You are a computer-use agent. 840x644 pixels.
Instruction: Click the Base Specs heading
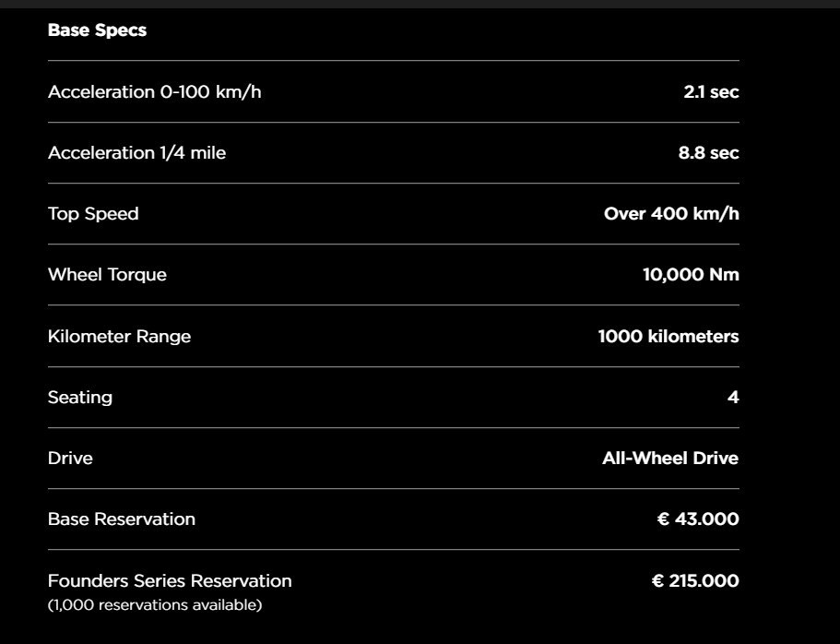pyautogui.click(x=97, y=30)
